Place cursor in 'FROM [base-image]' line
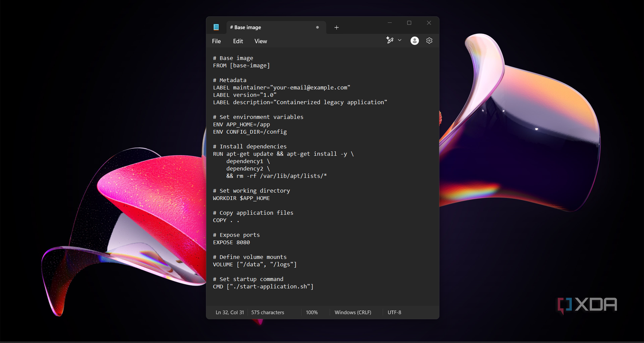 [x=241, y=66]
